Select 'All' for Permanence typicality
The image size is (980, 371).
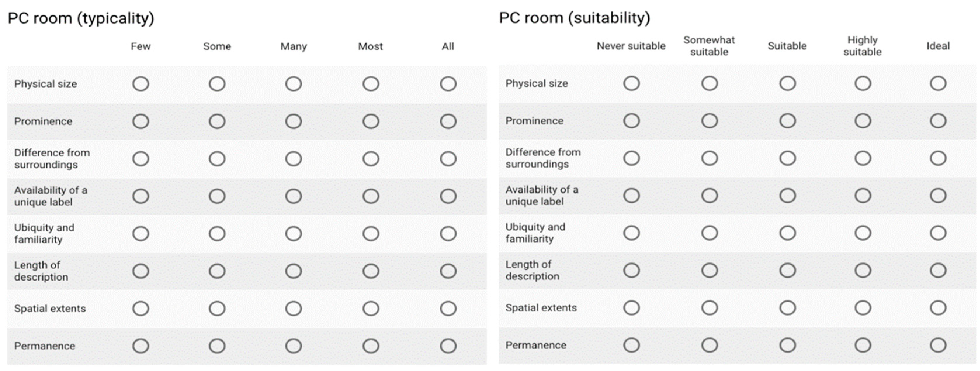click(448, 346)
